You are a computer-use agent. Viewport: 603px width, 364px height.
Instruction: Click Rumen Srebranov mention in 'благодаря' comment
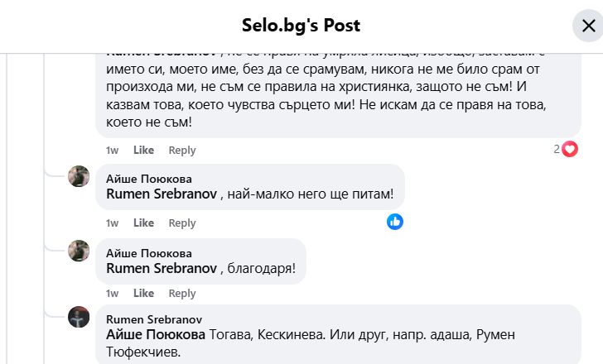(162, 269)
